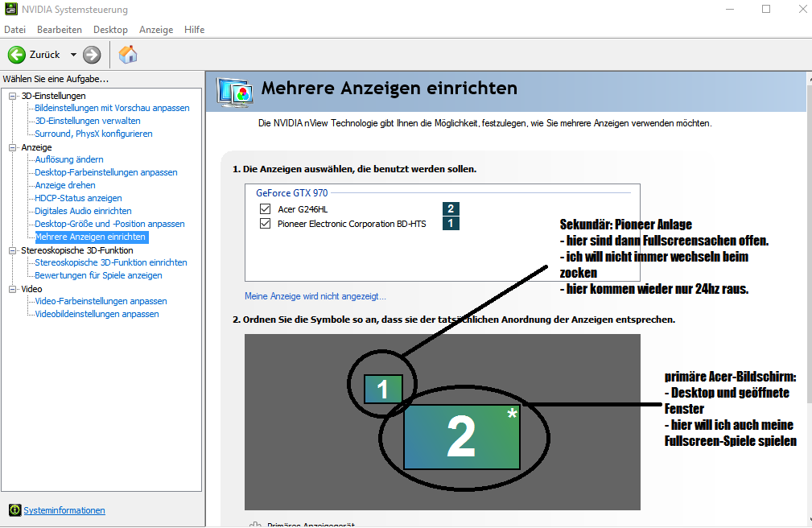Maximize the NVIDIA Systemsteuerung window
This screenshot has height=528, width=812.
click(766, 10)
